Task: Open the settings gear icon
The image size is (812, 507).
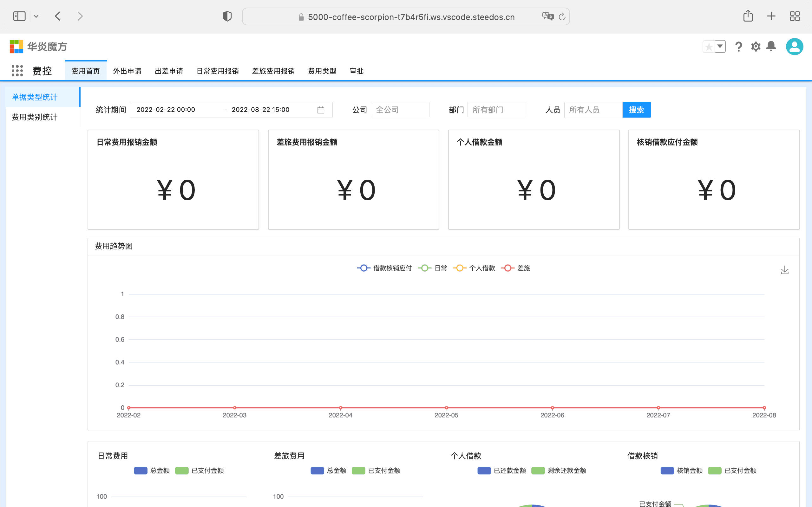Action: [755, 47]
